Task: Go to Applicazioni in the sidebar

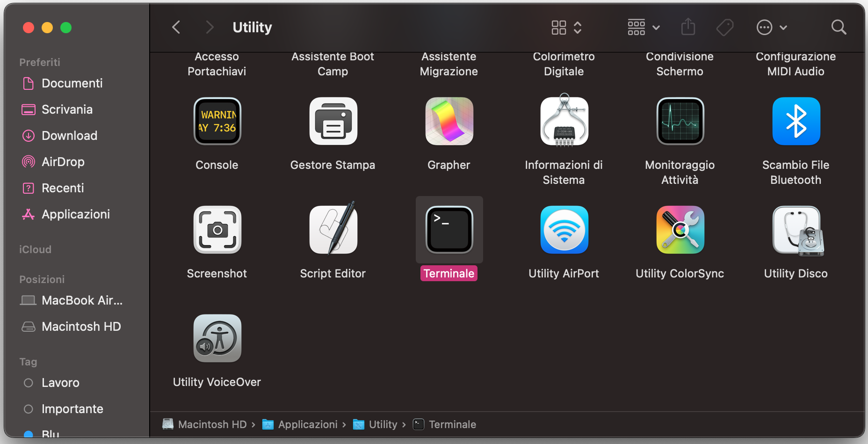Action: coord(75,214)
